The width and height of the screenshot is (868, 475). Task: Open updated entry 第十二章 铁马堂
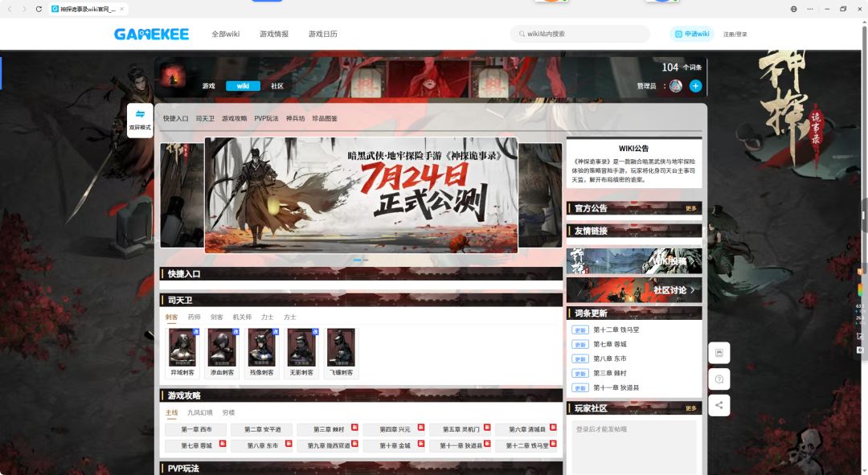pyautogui.click(x=616, y=330)
